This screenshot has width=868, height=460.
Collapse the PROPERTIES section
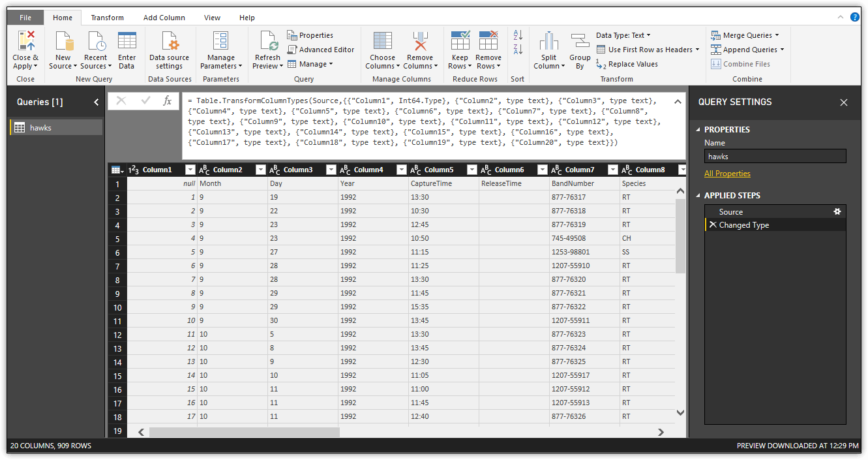click(x=698, y=129)
